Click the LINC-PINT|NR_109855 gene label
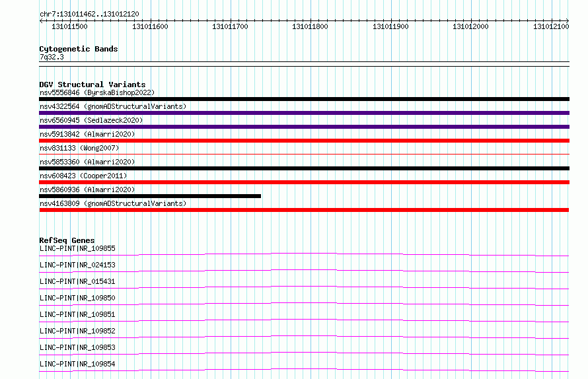Image resolution: width=588 pixels, height=379 pixels. point(77,248)
